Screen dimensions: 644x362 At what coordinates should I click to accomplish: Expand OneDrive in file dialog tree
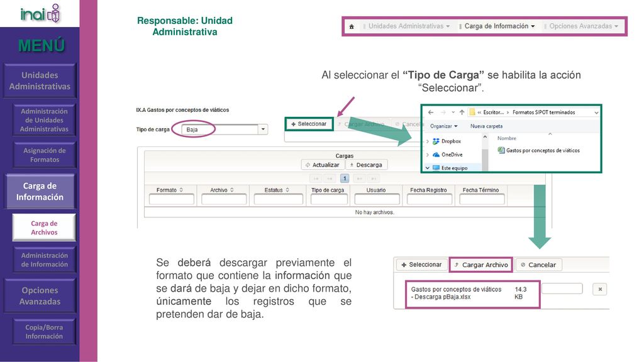tap(428, 155)
